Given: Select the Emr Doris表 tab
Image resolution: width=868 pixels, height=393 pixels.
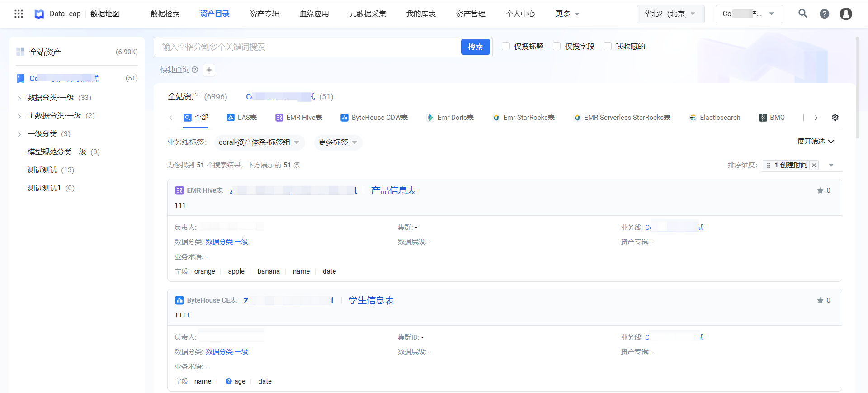Looking at the screenshot, I should pos(451,118).
